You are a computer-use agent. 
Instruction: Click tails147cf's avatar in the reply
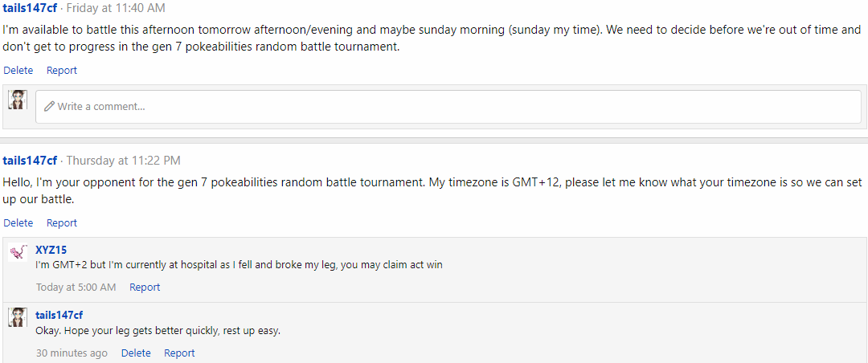18,317
